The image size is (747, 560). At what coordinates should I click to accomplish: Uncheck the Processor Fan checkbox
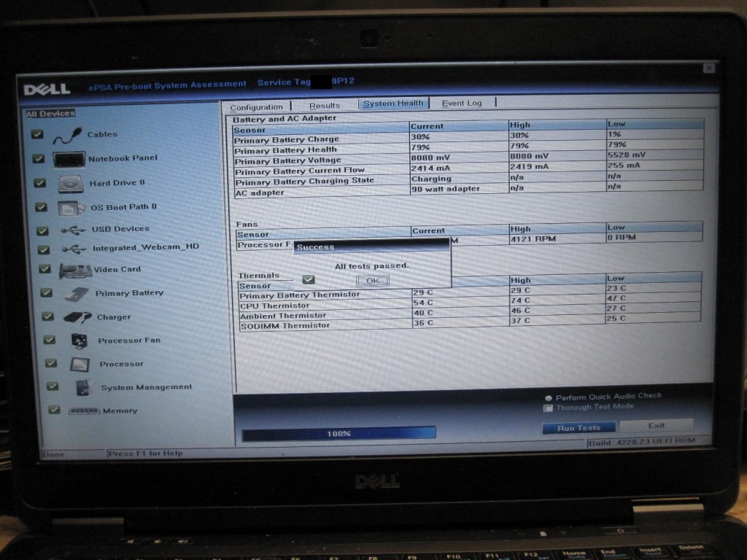tap(50, 340)
